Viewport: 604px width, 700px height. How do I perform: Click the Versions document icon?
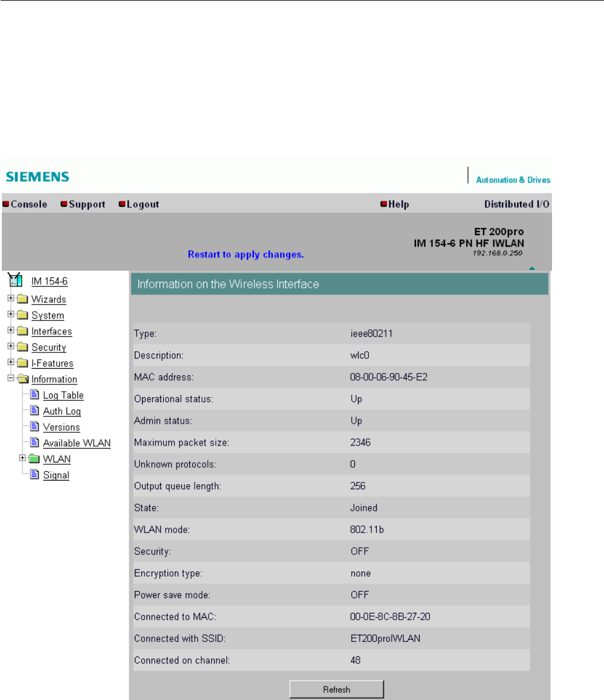pyautogui.click(x=34, y=427)
